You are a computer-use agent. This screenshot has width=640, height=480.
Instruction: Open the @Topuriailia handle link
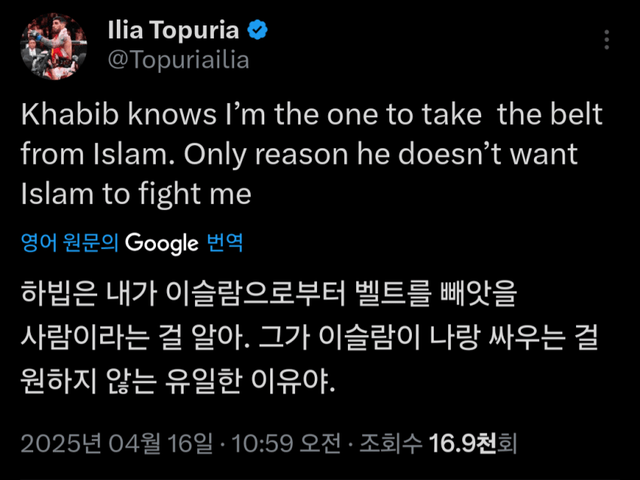pyautogui.click(x=177, y=59)
